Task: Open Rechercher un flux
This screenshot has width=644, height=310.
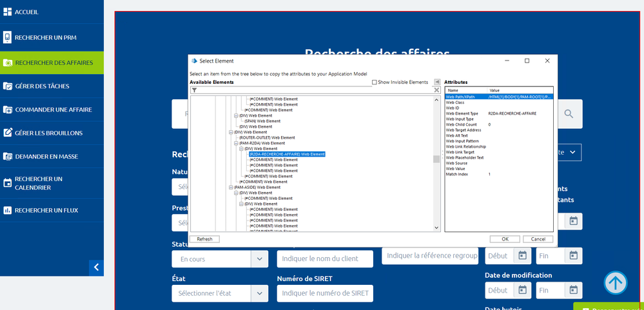Action: click(52, 210)
